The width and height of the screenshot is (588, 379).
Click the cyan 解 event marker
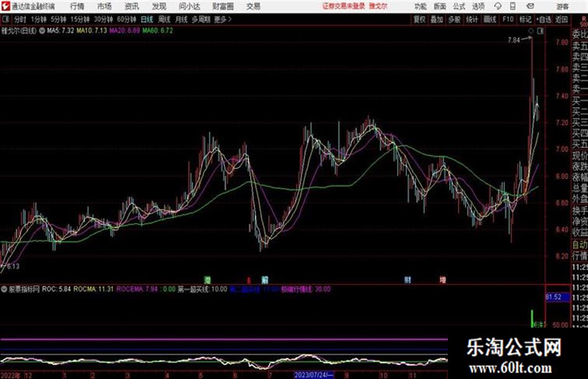pyautogui.click(x=264, y=279)
